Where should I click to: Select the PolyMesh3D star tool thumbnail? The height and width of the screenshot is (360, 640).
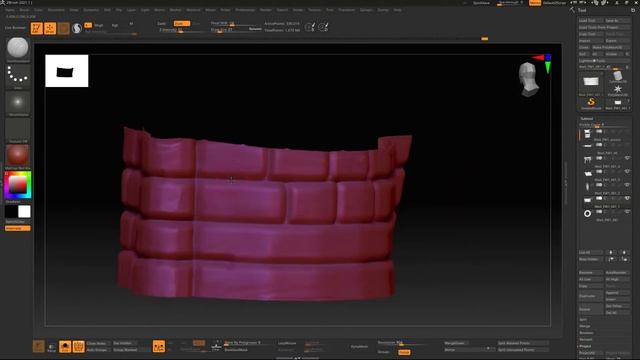tap(618, 89)
